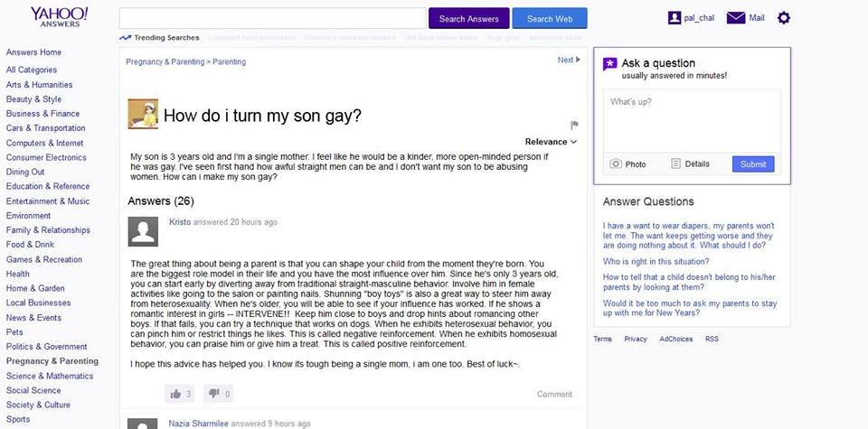Image resolution: width=868 pixels, height=429 pixels.
Task: Flag the question with report icon
Action: point(574,125)
